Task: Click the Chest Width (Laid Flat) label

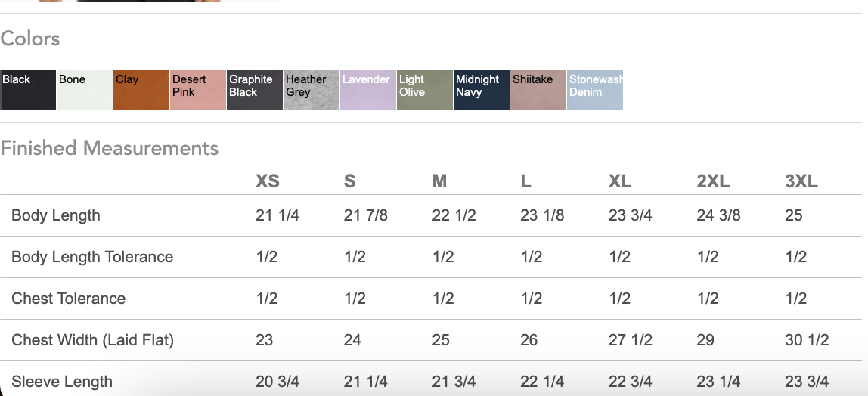Action: (93, 340)
